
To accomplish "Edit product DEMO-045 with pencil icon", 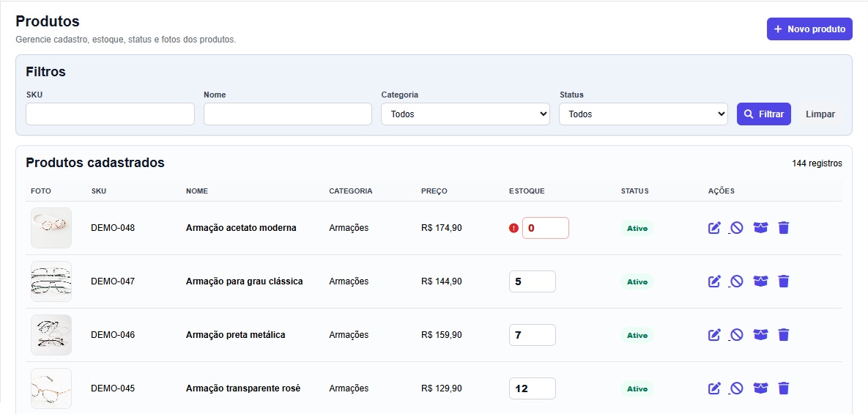I will [x=715, y=388].
